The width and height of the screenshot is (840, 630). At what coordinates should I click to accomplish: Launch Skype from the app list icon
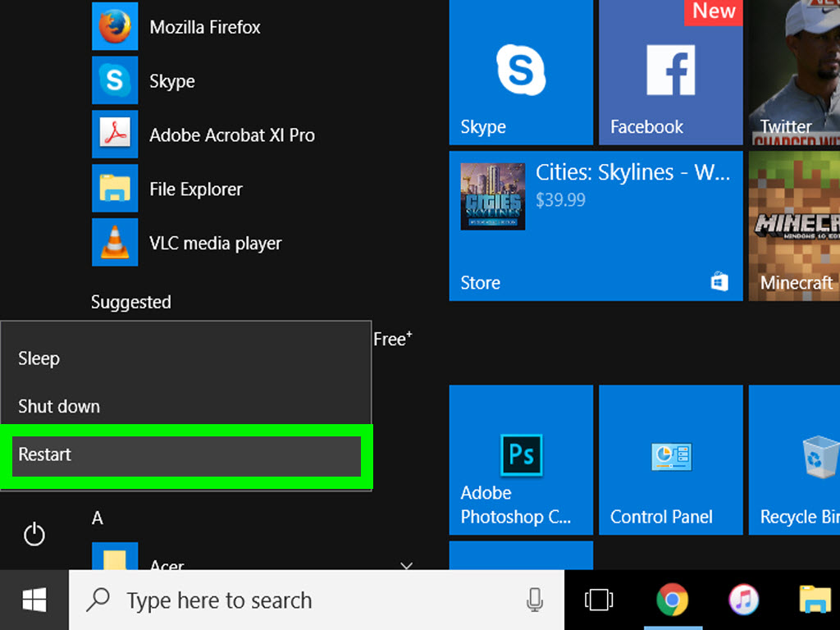click(115, 80)
